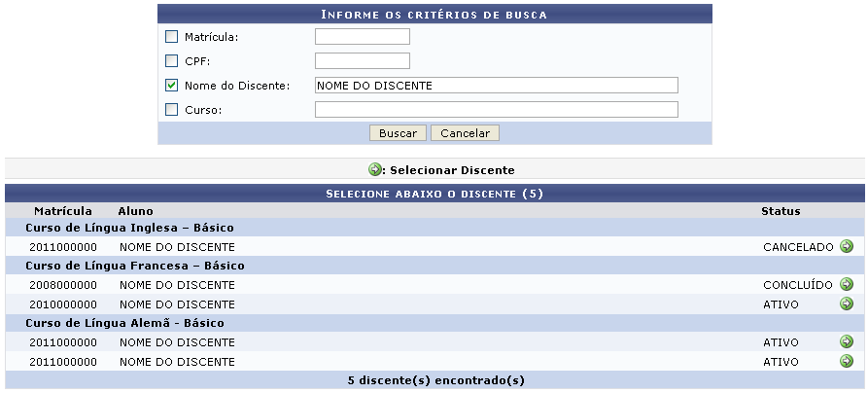Click the Nome do Discente text field
Screen dimensions: 868x393
coord(496,86)
